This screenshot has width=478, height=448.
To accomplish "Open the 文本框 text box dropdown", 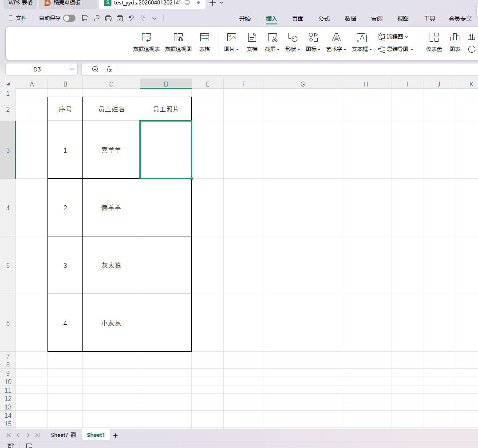I will [x=362, y=43].
